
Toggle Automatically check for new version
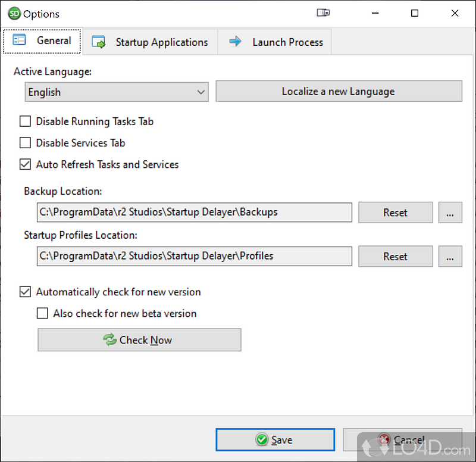click(26, 292)
